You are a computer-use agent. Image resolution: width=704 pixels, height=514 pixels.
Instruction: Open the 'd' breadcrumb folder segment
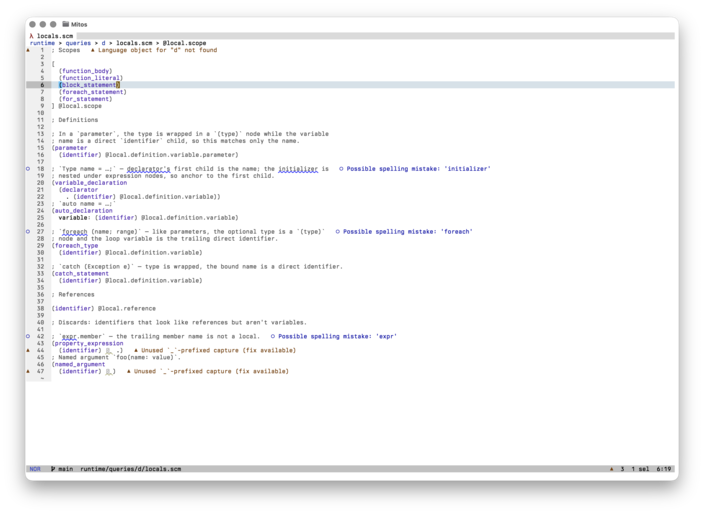(103, 43)
